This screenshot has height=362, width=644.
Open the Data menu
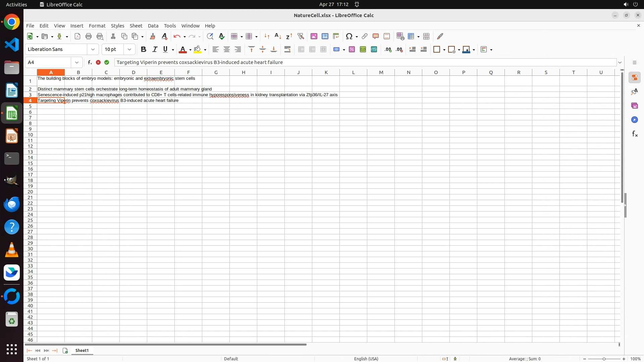tap(153, 26)
